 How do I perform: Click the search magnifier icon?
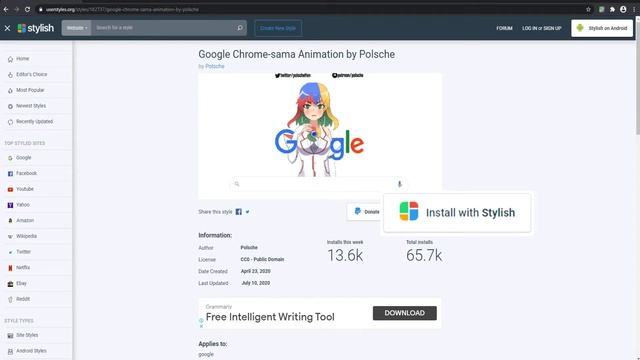[x=240, y=28]
